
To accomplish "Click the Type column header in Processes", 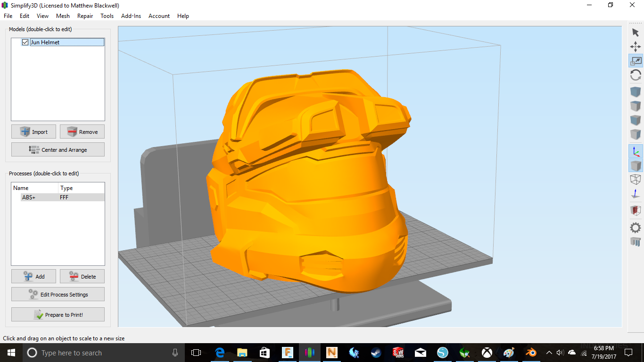I will 81,188.
